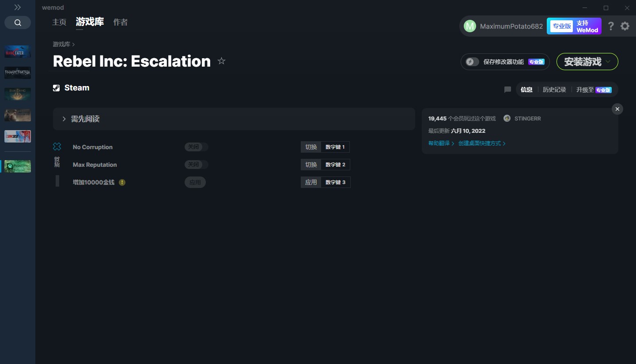This screenshot has height=364, width=636.
Task: Click 升级至 专业版 tab
Action: click(594, 90)
